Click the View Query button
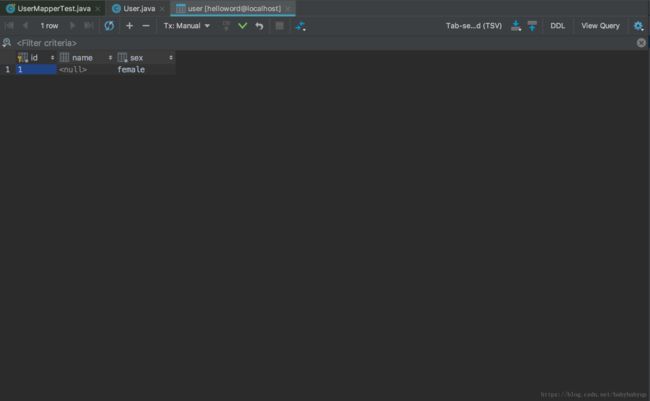Image resolution: width=650 pixels, height=401 pixels. 600,26
